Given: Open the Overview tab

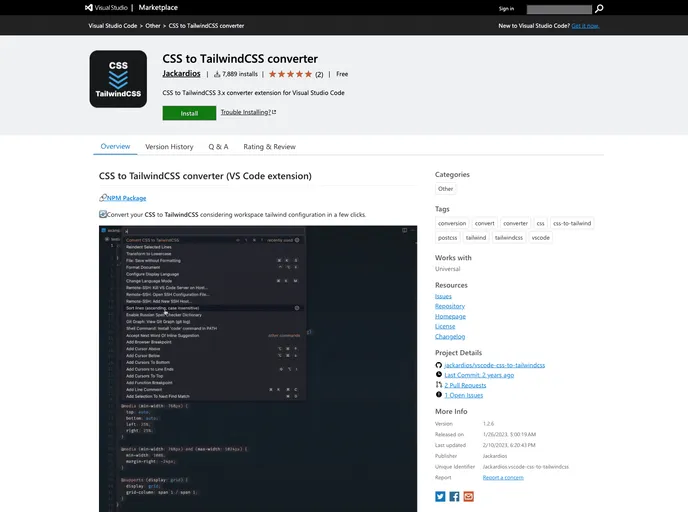Looking at the screenshot, I should coord(115,147).
